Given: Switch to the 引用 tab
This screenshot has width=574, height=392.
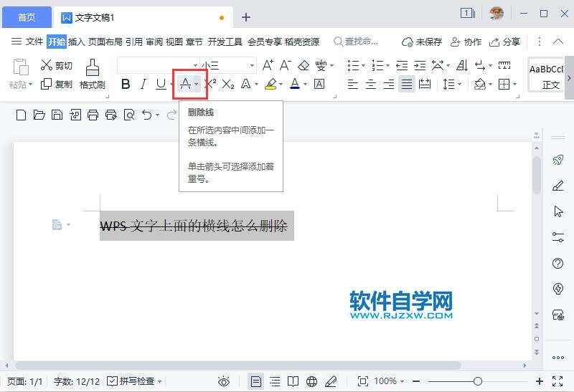Looking at the screenshot, I should pyautogui.click(x=134, y=42).
